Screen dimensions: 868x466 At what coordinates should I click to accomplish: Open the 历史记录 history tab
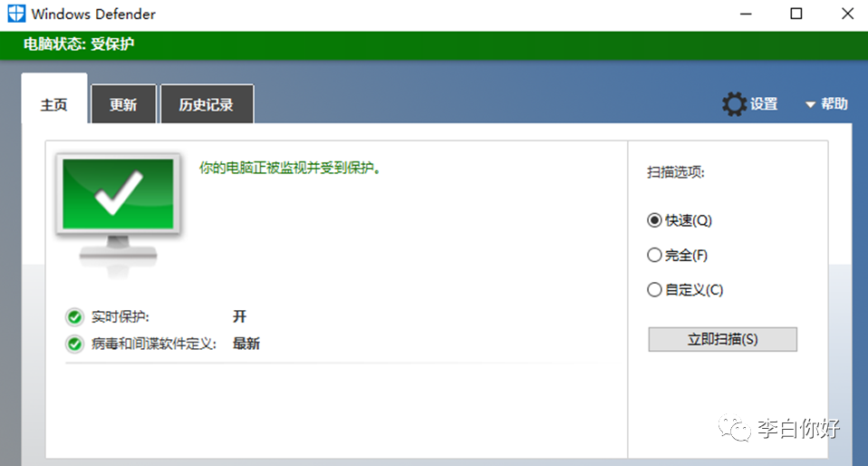[207, 104]
